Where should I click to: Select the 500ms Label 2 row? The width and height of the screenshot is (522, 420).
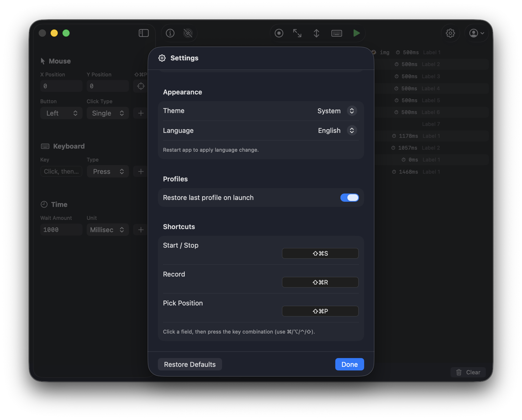point(431,64)
